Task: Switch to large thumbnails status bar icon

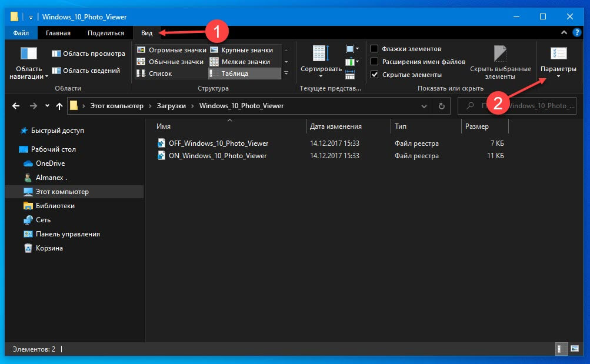Action: coord(575,349)
